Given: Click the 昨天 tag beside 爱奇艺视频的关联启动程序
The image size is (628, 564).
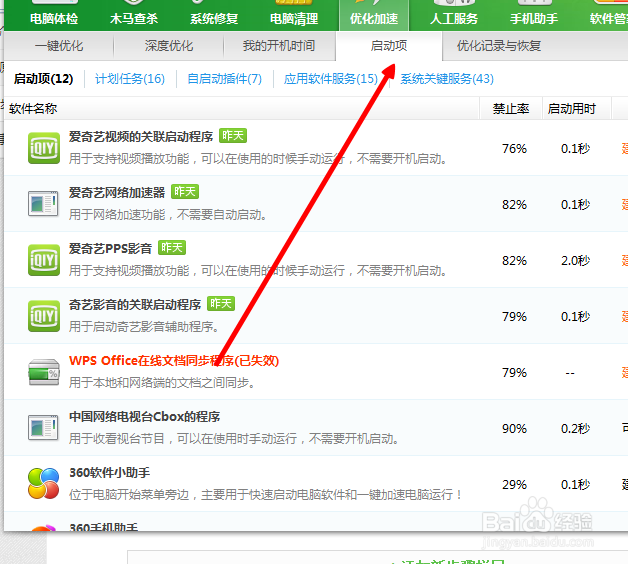Looking at the screenshot, I should [233, 136].
